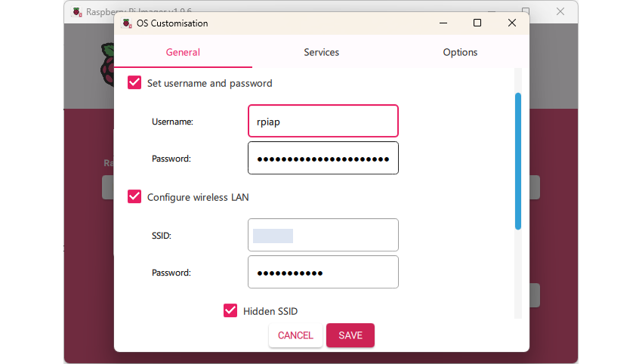Maximize the OS Customisation dialog
Screen dimensions: 642x364
(477, 23)
